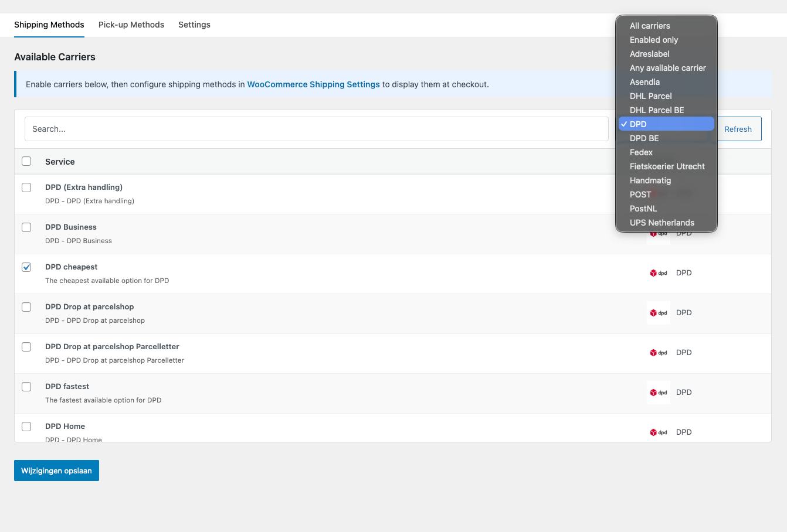Go to the Settings tab
The image size is (787, 532).
194,25
